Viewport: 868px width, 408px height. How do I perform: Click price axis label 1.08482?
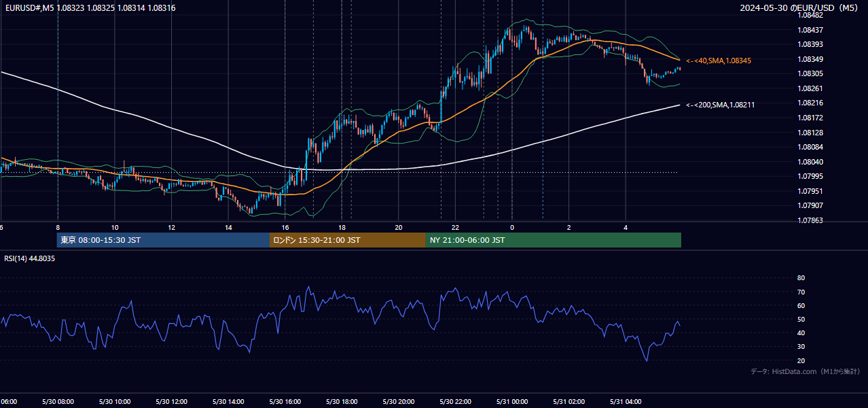tap(810, 15)
